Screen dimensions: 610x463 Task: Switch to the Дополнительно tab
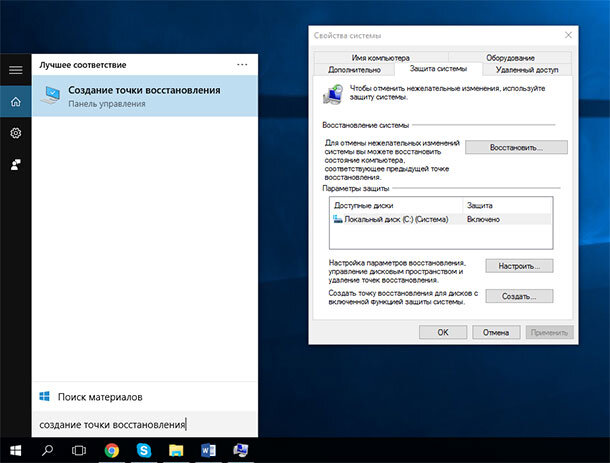click(x=354, y=70)
